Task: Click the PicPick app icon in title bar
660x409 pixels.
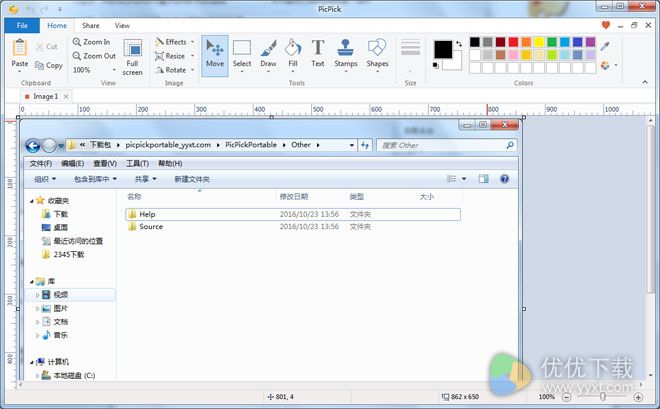Action: (x=13, y=8)
